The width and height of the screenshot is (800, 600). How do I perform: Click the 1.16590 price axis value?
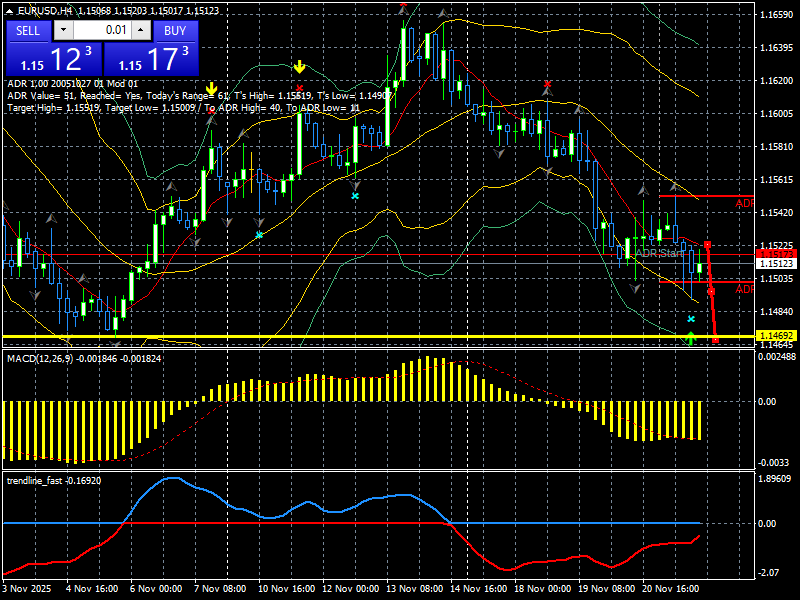[x=777, y=15]
